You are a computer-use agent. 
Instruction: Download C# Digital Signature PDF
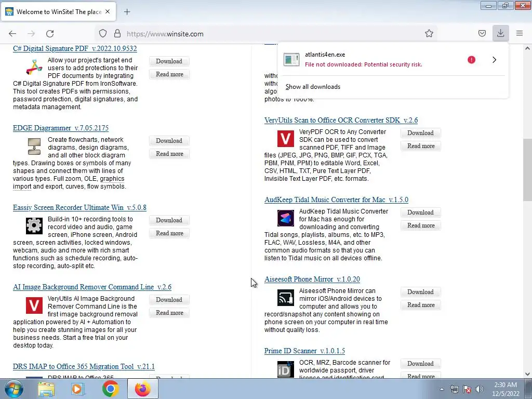169,61
